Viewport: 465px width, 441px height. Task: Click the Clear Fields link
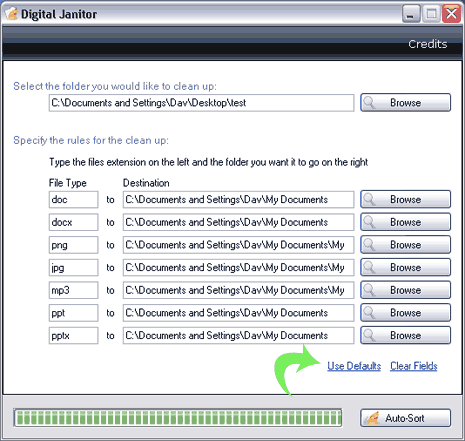coord(414,366)
